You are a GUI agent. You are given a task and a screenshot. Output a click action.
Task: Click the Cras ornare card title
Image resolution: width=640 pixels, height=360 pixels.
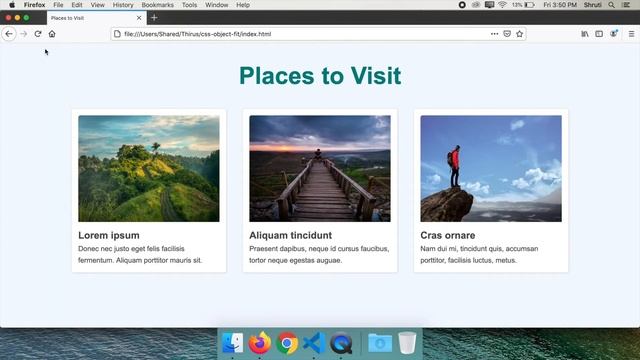click(448, 235)
